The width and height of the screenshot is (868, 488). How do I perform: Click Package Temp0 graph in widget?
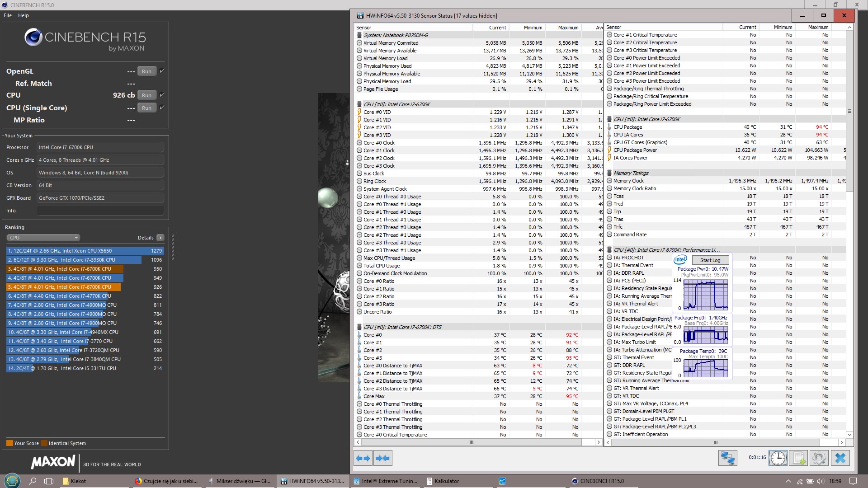pos(706,368)
